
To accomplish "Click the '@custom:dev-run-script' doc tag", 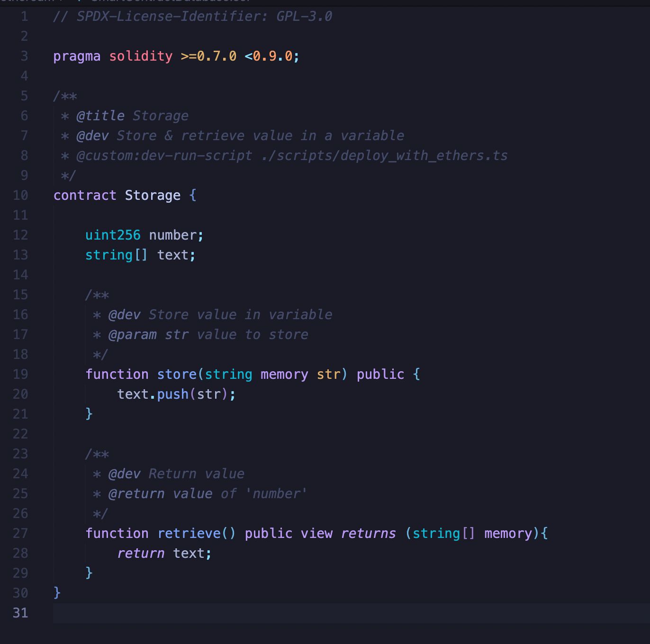I will 164,156.
